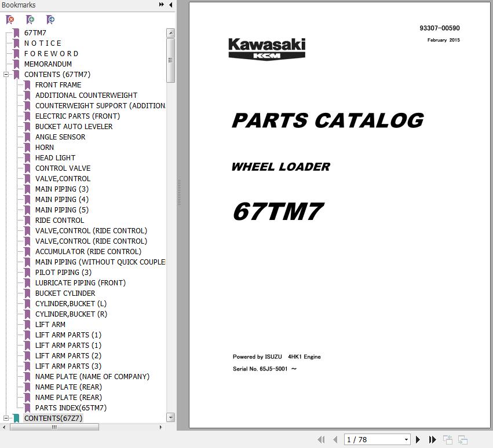Screen dimensions: 493x448
Task: Click the panel splitter grip between bookmarks and page
Action: (x=179, y=192)
